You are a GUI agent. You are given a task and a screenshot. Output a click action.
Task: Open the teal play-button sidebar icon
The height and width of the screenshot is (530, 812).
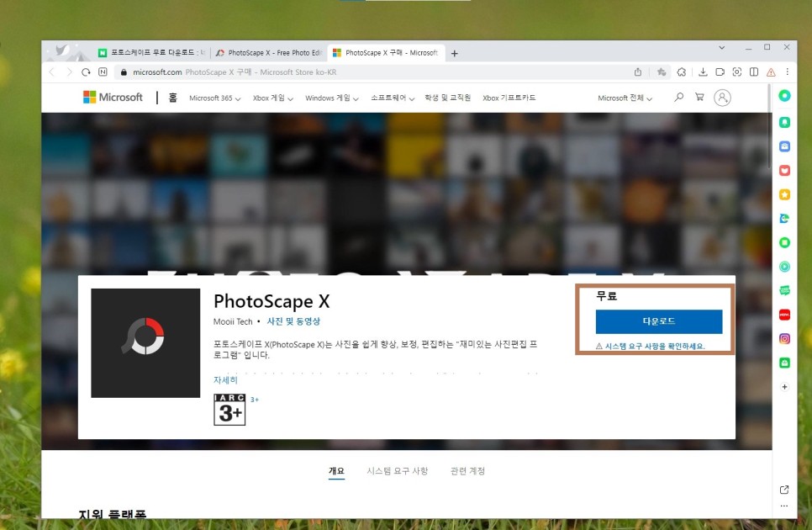point(784,267)
